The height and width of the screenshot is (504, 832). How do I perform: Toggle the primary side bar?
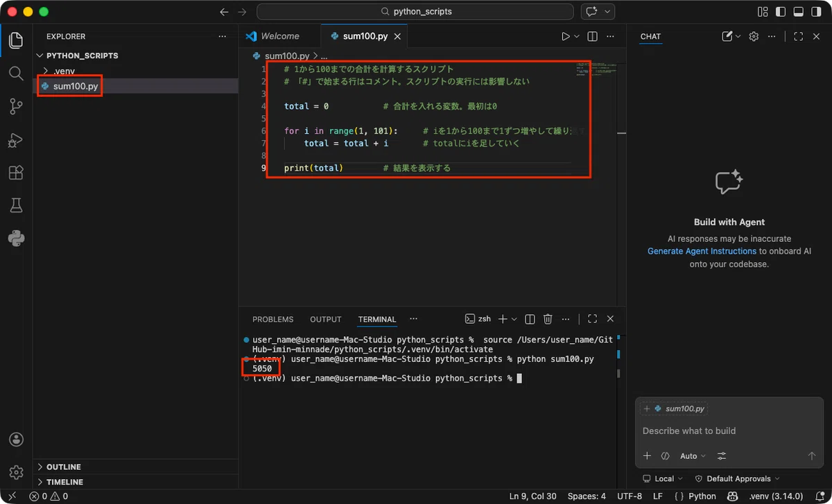[x=781, y=12]
